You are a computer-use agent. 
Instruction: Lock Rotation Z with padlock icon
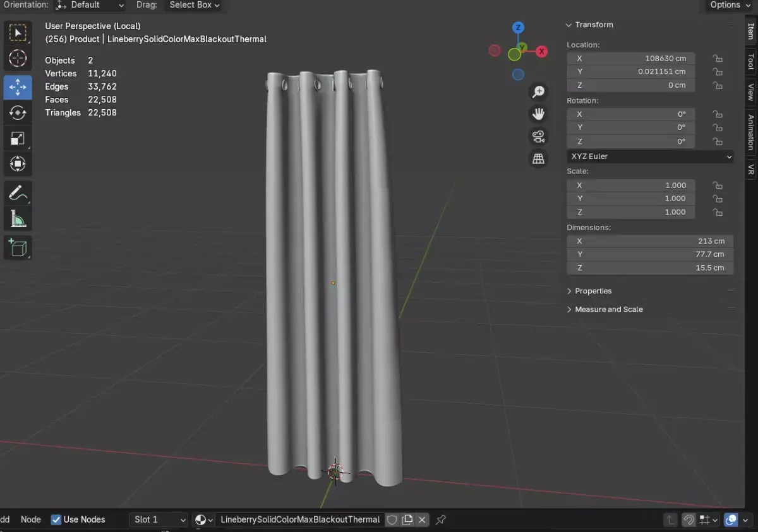click(x=718, y=141)
